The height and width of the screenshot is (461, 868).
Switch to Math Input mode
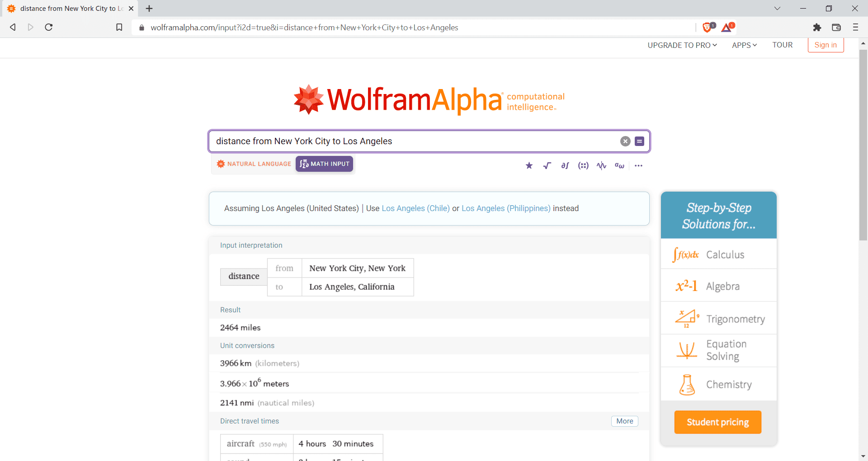[325, 164]
